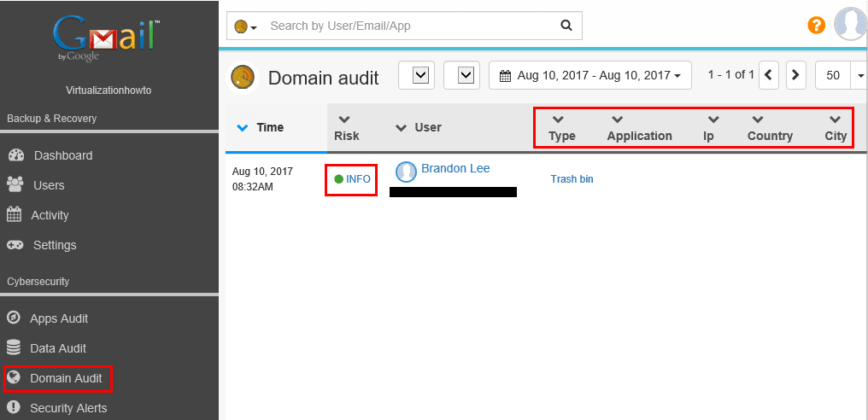Click the Backup & Recovery section header
Screen dimensions: 868x420
coord(51,119)
